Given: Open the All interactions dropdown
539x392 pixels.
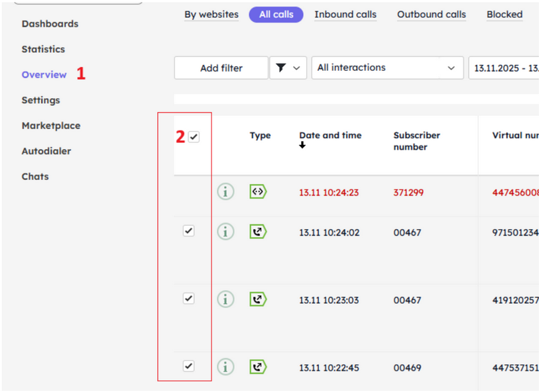Looking at the screenshot, I should point(387,68).
